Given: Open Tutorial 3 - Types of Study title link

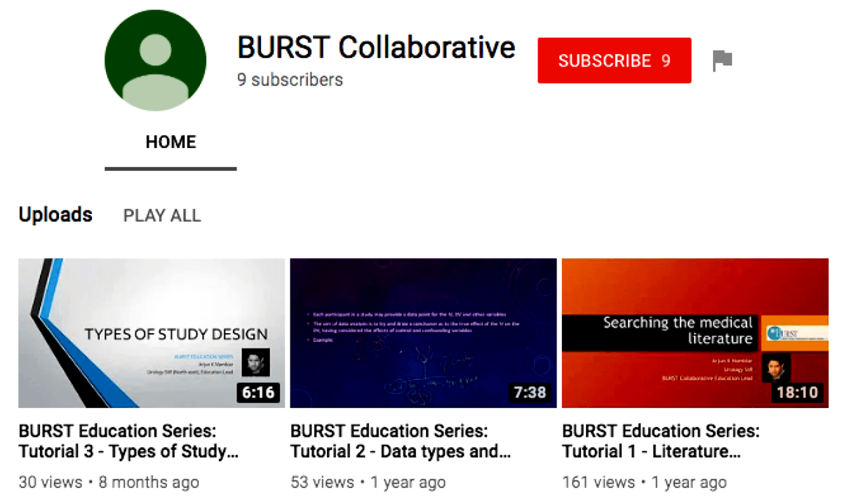Looking at the screenshot, I should click(x=128, y=441).
